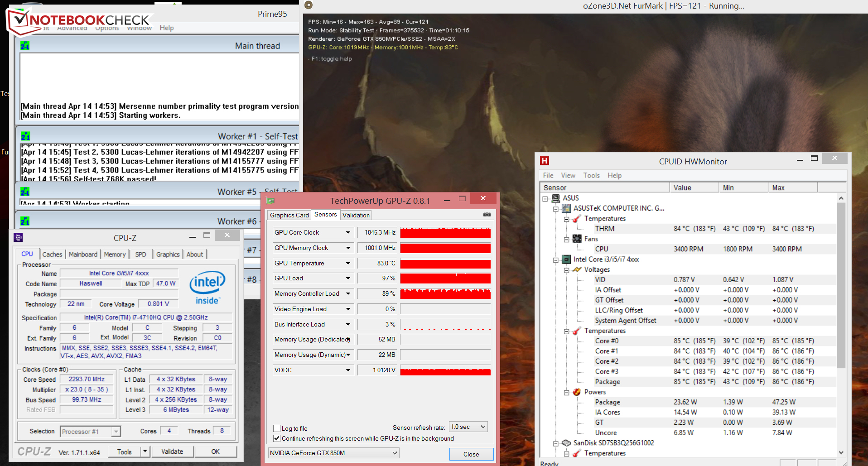Click the Worker #1 Self-Test window icon
The width and height of the screenshot is (868, 466).
coord(25,136)
